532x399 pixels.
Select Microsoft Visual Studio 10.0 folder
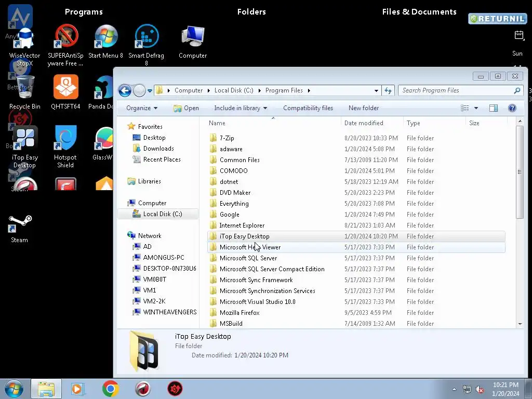click(x=356, y=302)
